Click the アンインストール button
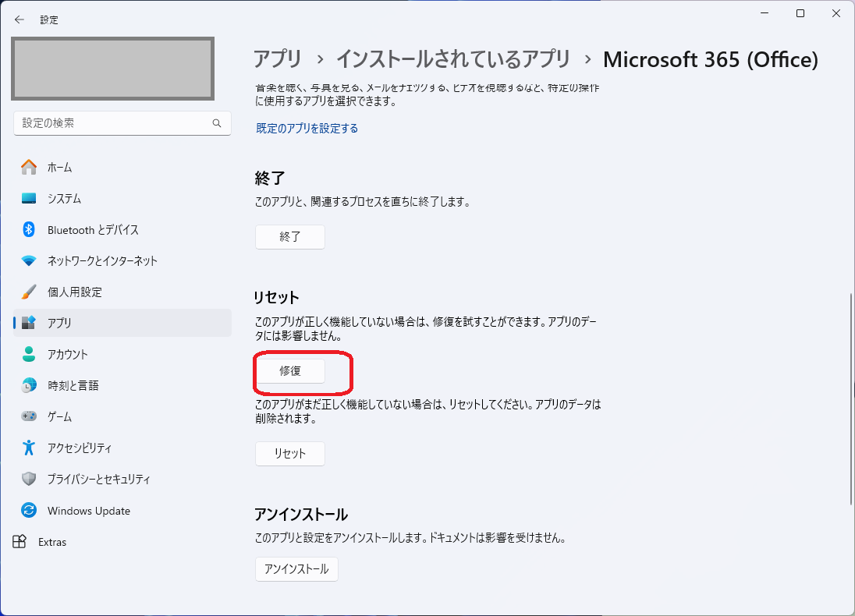 296,569
